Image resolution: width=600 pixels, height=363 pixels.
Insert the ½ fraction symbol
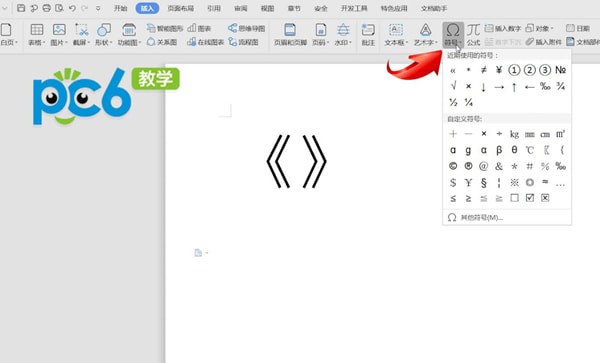[453, 102]
